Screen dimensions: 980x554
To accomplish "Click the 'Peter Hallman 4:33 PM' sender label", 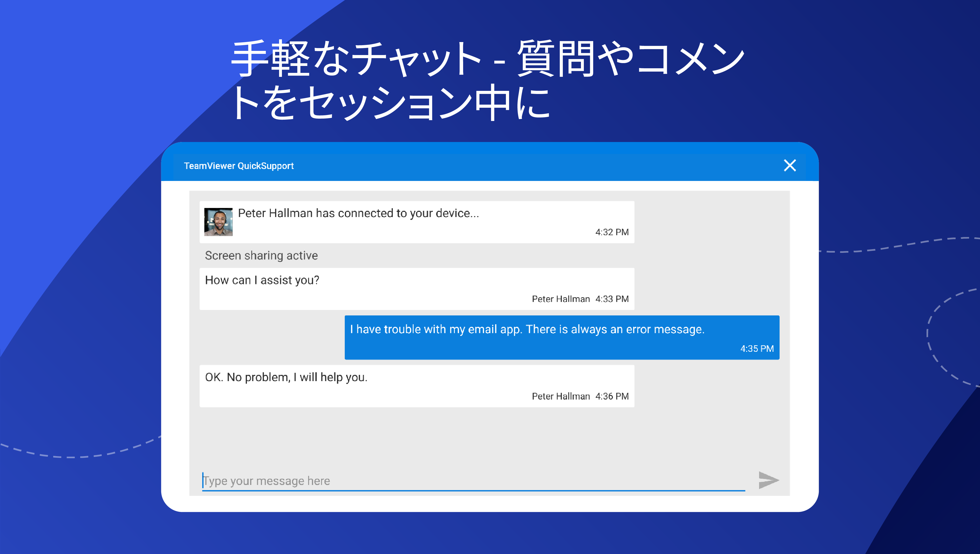I will [x=580, y=299].
